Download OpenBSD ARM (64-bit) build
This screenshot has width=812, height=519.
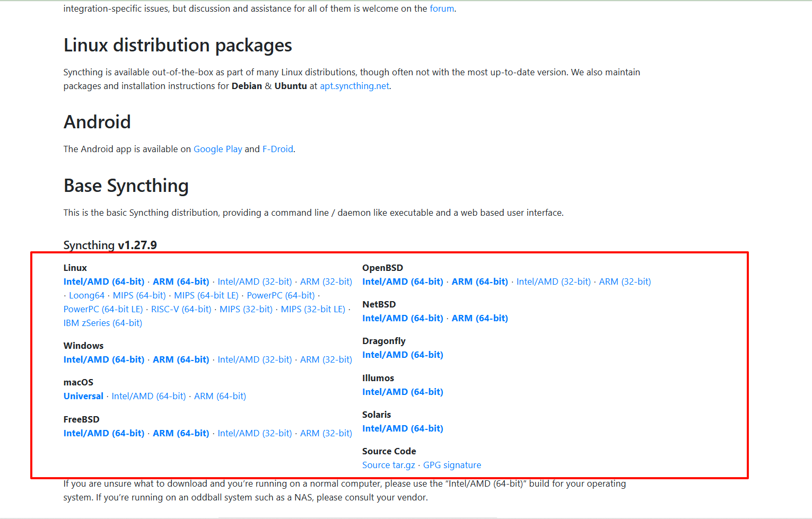click(x=480, y=282)
